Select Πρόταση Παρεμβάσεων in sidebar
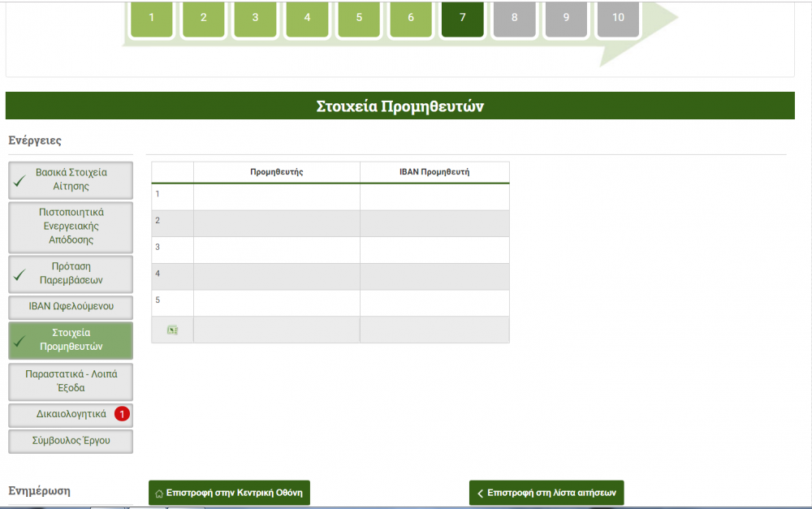This screenshot has height=509, width=812. [71, 273]
